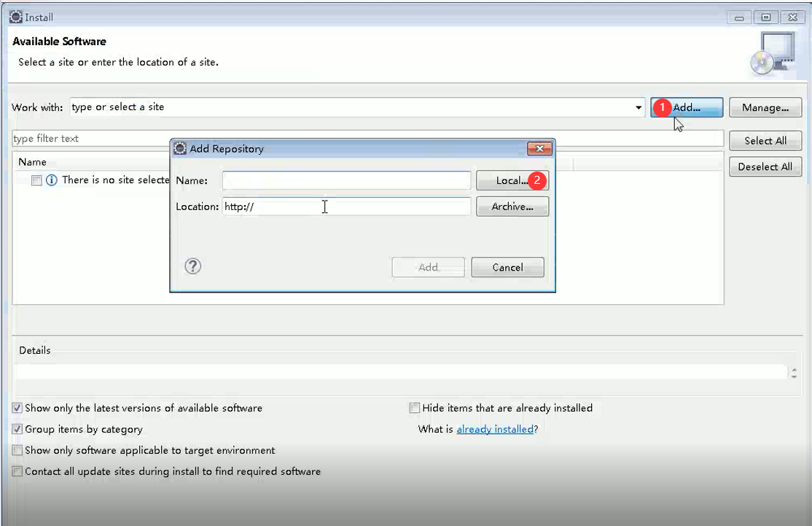Close the Install window
Screen dimensions: 812x526
click(x=792, y=18)
